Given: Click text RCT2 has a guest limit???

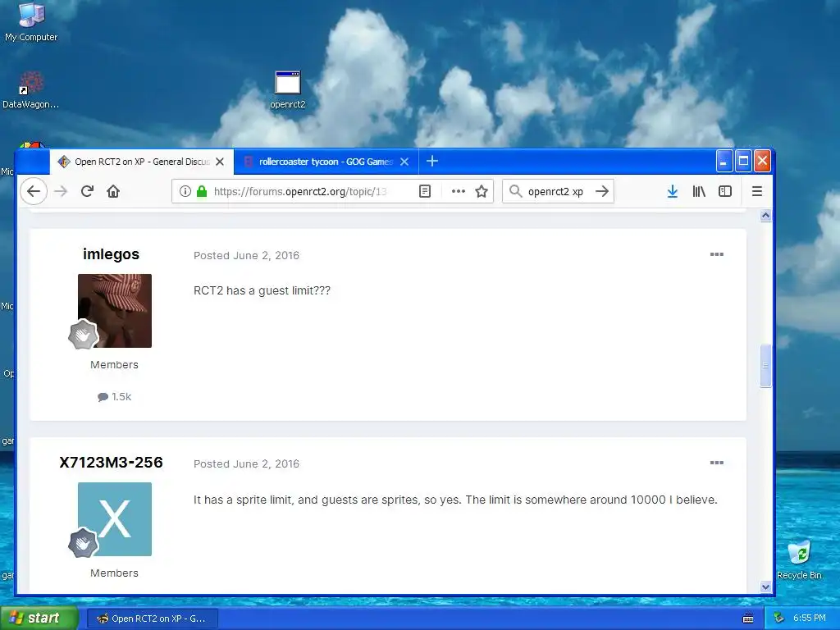Looking at the screenshot, I should pos(262,290).
